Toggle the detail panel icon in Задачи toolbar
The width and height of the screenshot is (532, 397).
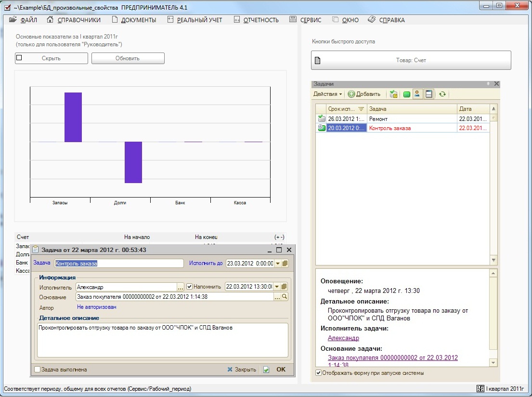coord(428,94)
